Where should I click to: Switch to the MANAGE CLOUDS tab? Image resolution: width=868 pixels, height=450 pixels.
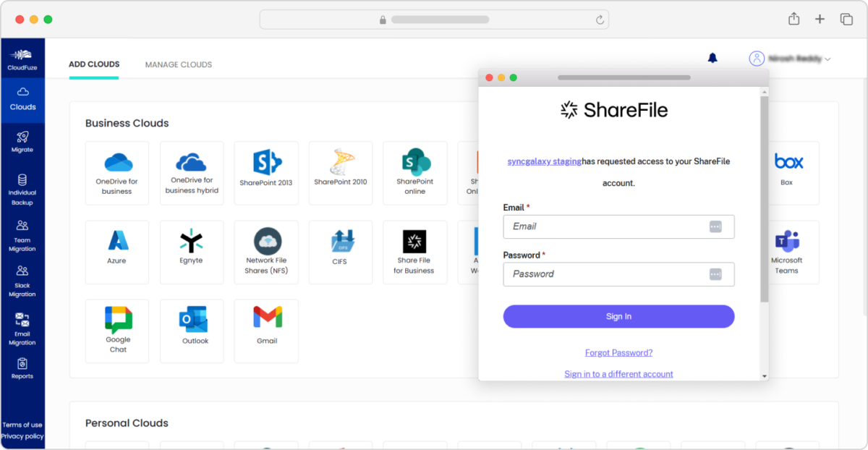178,64
